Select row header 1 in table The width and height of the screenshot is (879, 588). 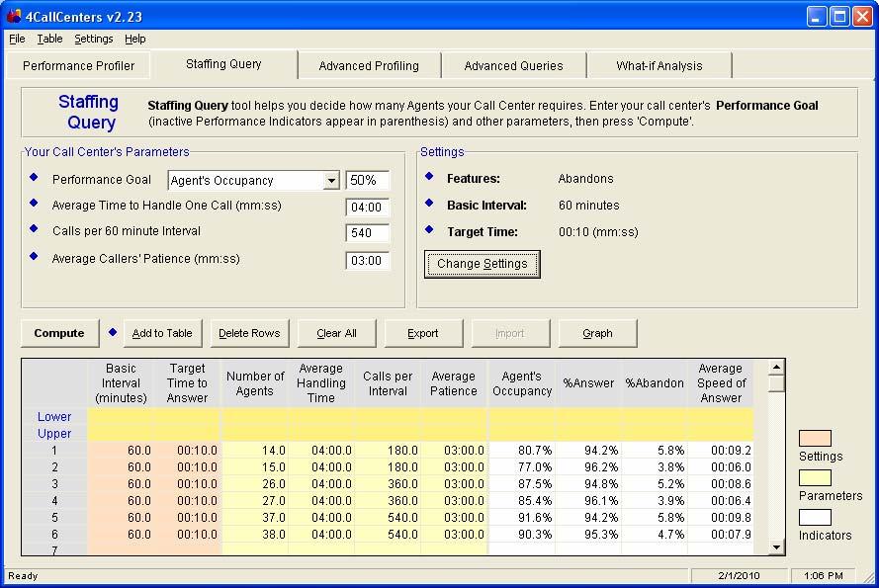click(54, 451)
